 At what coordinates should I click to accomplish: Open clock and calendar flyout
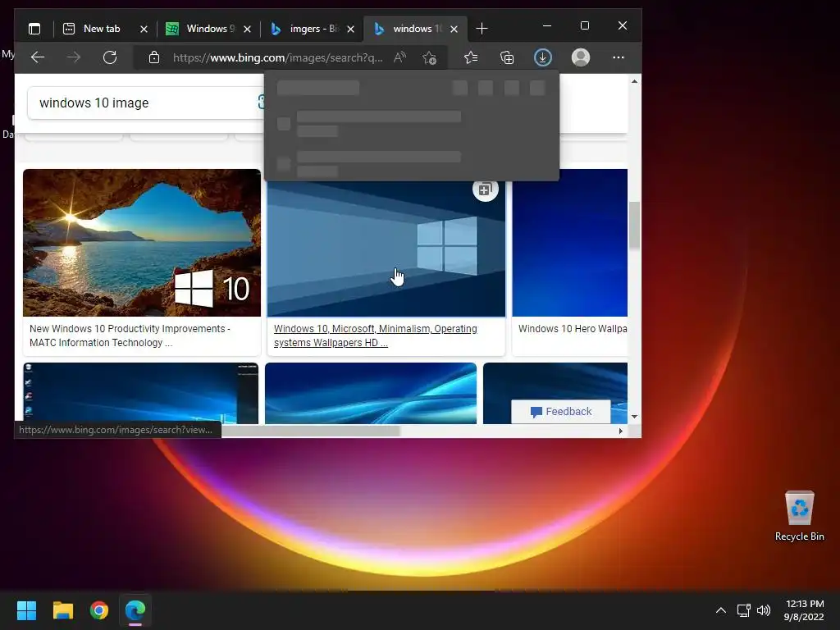(x=804, y=610)
